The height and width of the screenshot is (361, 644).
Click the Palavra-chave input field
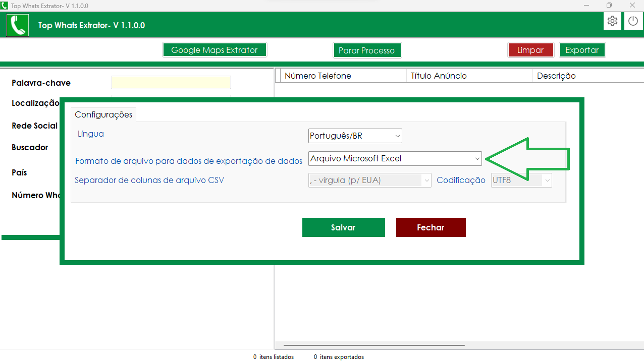pyautogui.click(x=171, y=82)
